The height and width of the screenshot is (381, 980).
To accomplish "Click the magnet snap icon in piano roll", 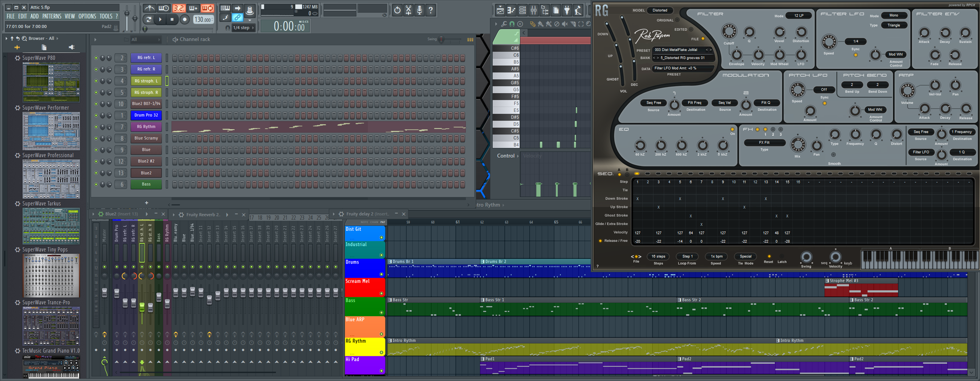I will (x=512, y=24).
